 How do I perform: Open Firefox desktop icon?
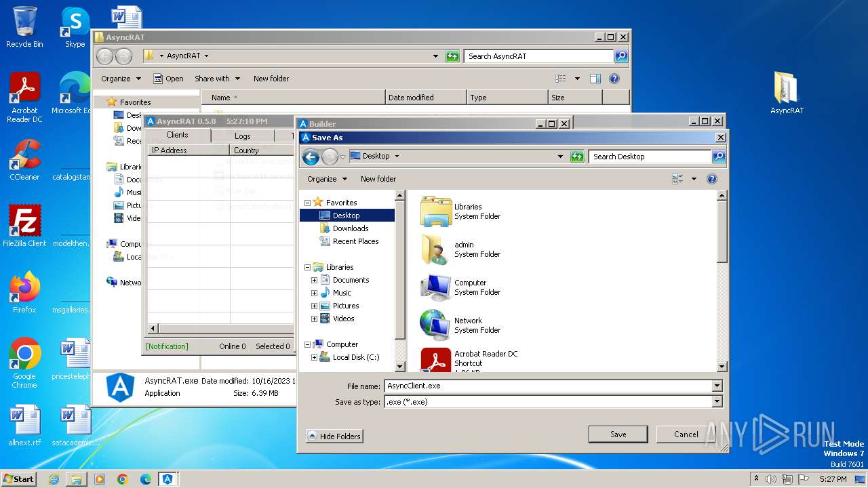(24, 293)
